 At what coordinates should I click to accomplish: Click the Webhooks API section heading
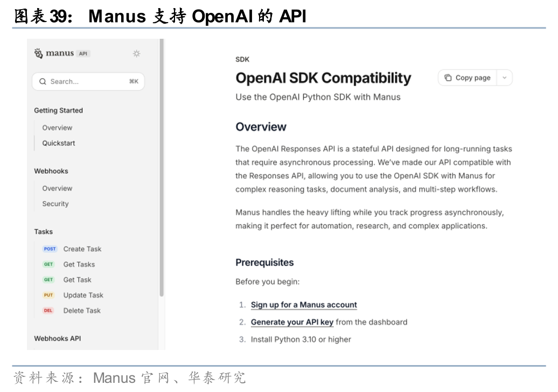coord(58,338)
